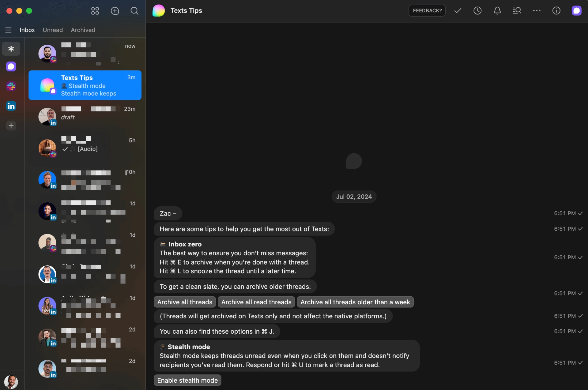The width and height of the screenshot is (588, 390).
Task: Switch to the Unread tab
Action: 53,30
